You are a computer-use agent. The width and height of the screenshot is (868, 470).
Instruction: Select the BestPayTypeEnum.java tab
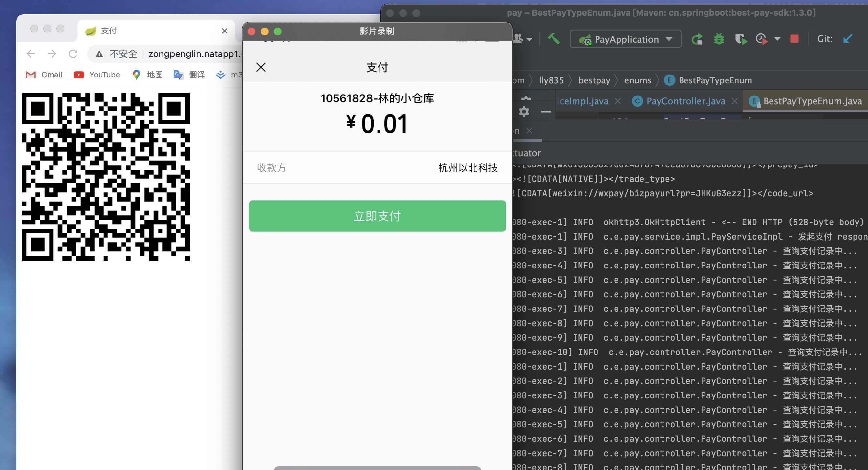point(812,101)
